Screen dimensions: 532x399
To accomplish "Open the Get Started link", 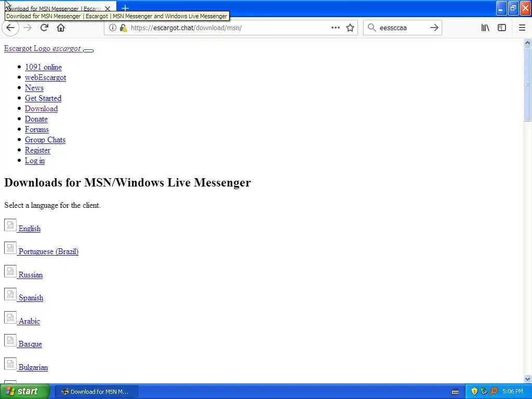I will [x=43, y=98].
